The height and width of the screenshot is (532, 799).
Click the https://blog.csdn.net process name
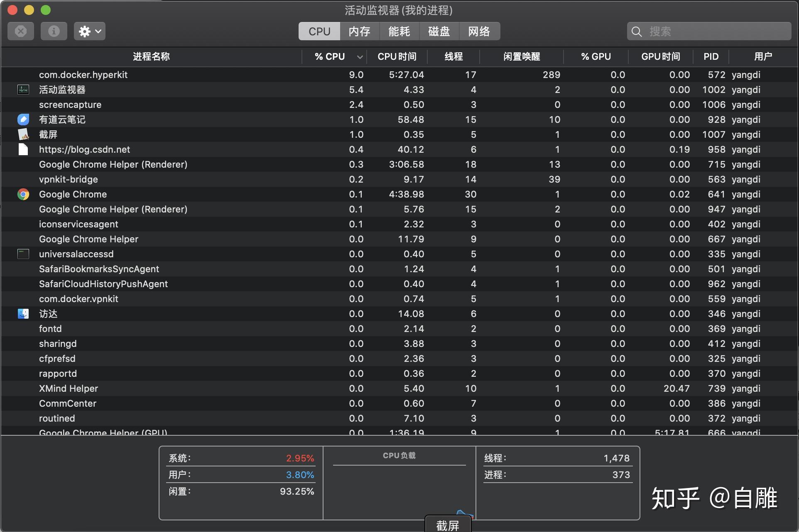[84, 149]
